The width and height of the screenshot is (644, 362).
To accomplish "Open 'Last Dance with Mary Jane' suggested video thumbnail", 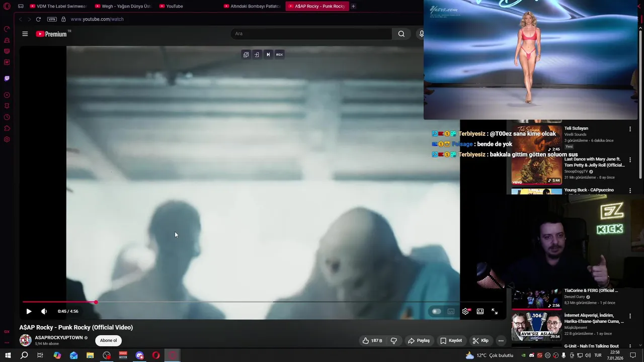I will point(537,169).
